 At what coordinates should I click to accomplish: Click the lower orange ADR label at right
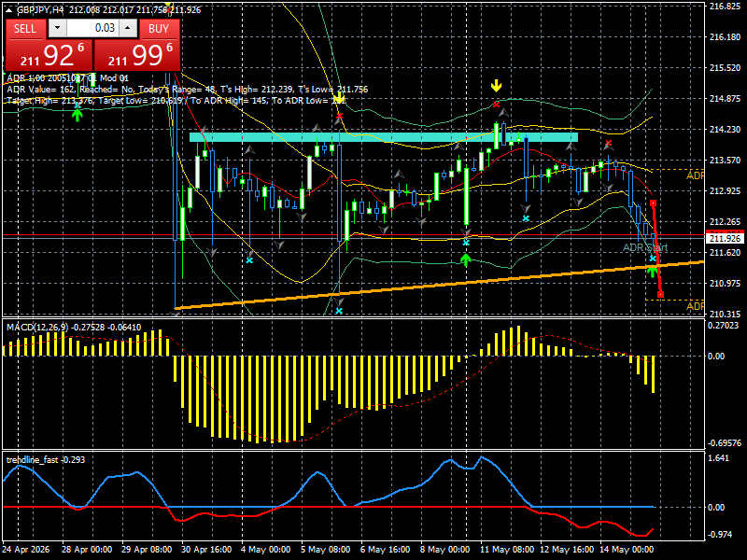coord(695,306)
